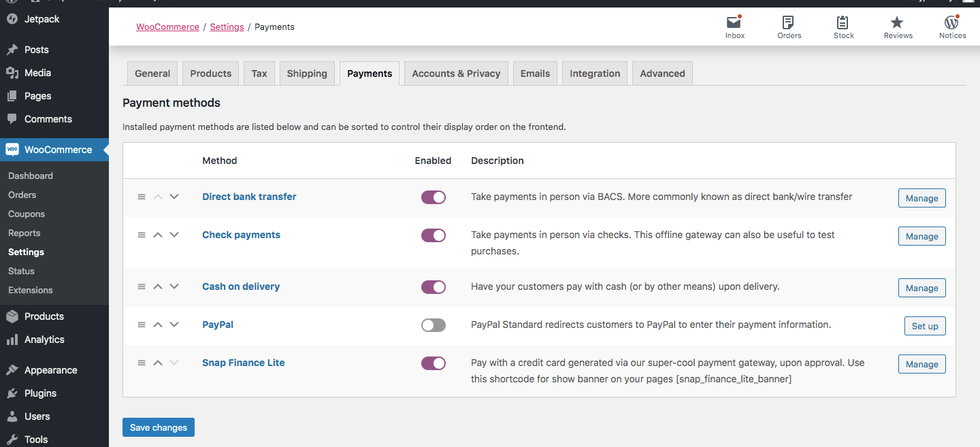
Task: Switch to the Shipping tab
Action: click(307, 73)
